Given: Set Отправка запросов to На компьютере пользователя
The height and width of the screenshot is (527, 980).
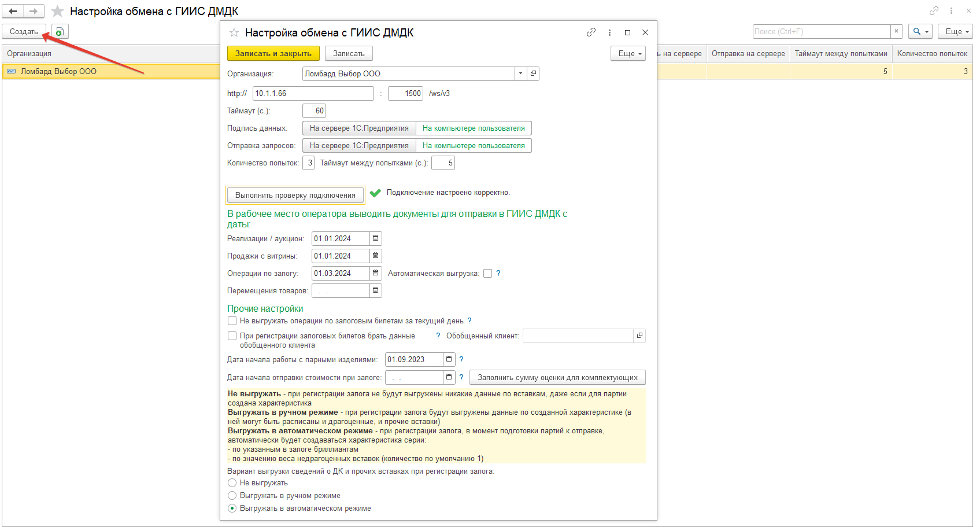Looking at the screenshot, I should point(474,145).
